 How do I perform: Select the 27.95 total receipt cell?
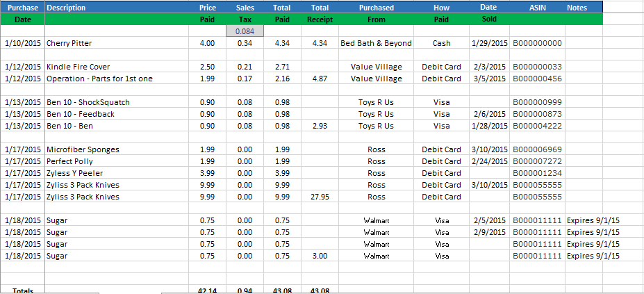coord(320,197)
